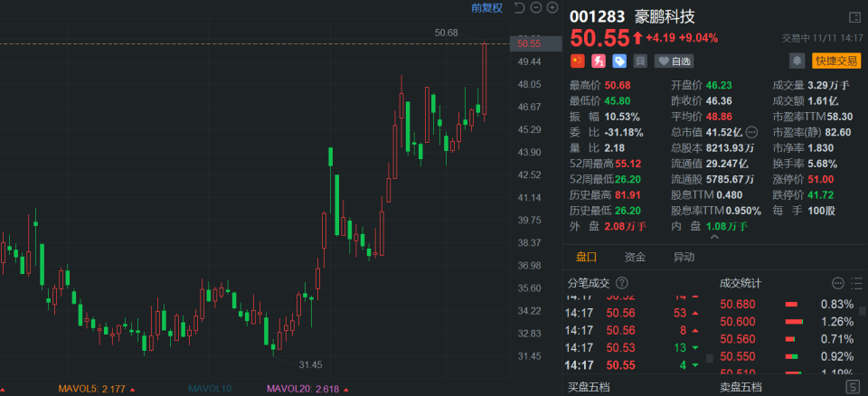Click the 50.560 volume distribution bar

tap(790, 339)
